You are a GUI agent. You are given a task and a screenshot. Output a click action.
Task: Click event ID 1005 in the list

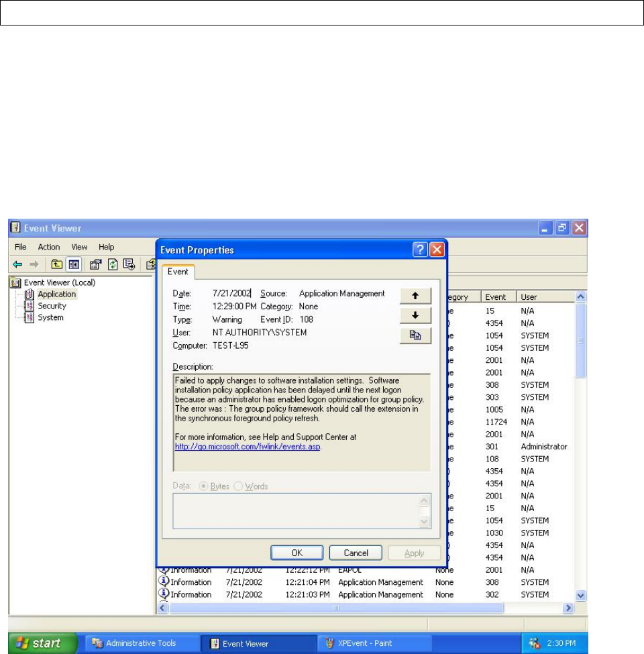(494, 410)
